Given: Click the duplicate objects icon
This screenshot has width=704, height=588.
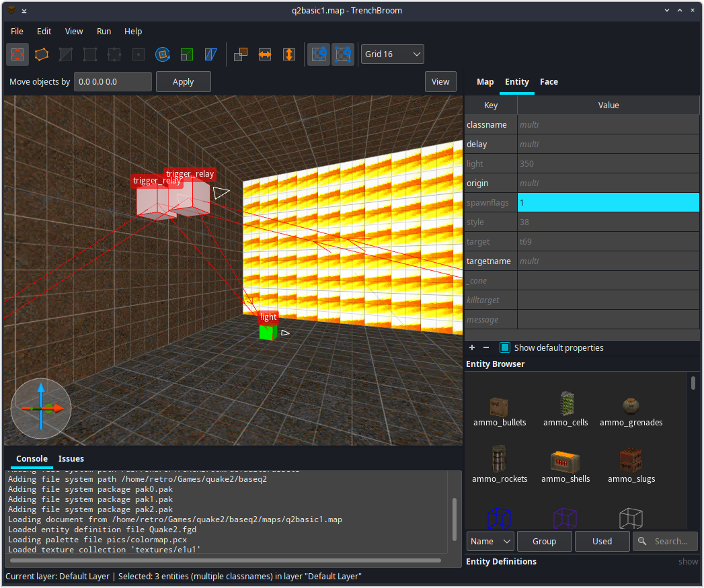Looking at the screenshot, I should tap(241, 54).
